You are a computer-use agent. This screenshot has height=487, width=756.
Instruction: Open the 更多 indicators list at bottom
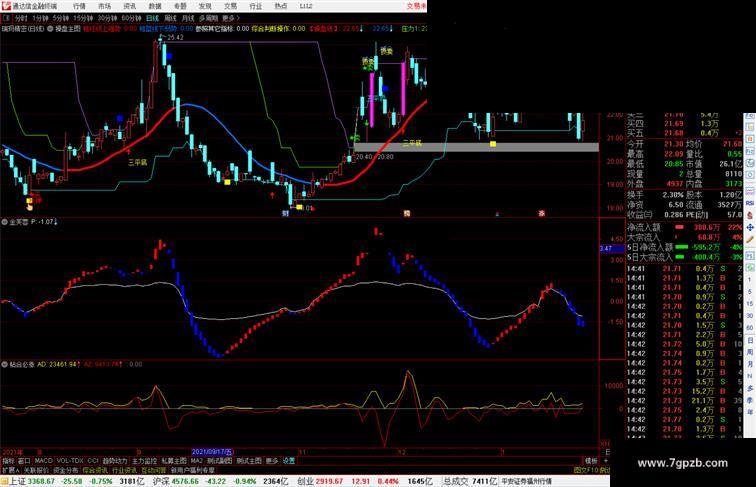pos(272,461)
